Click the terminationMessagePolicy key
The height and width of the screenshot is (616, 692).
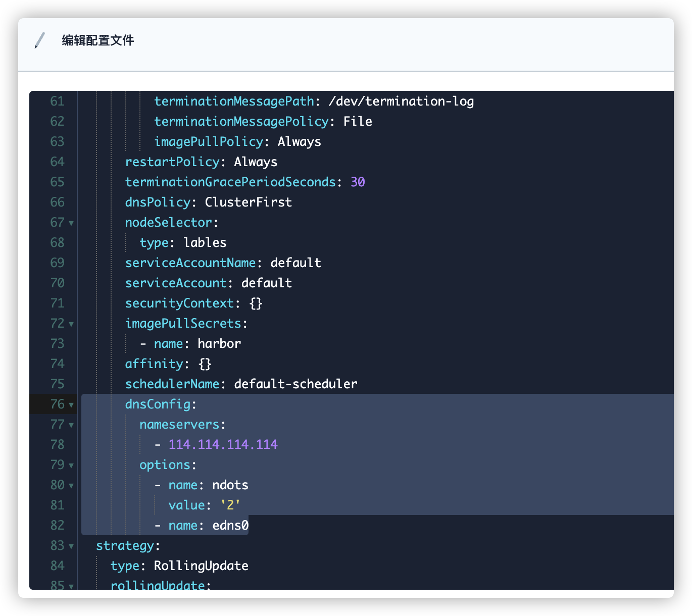[x=241, y=121]
